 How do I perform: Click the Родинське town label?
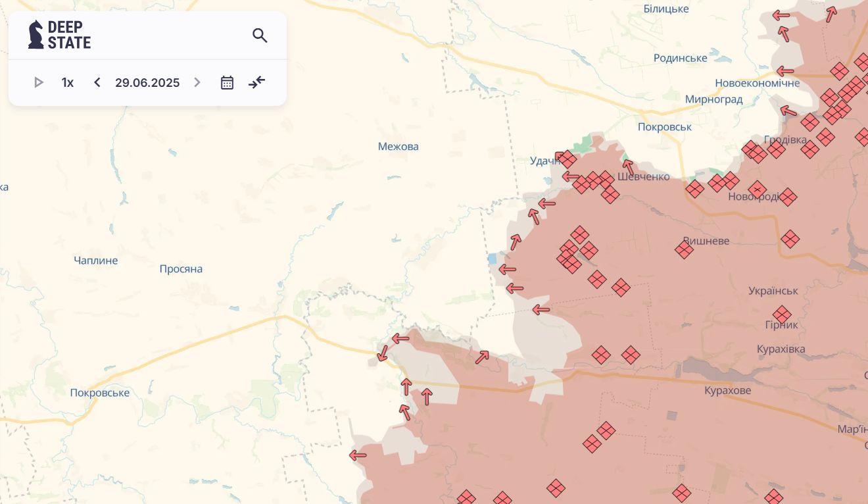tap(680, 59)
